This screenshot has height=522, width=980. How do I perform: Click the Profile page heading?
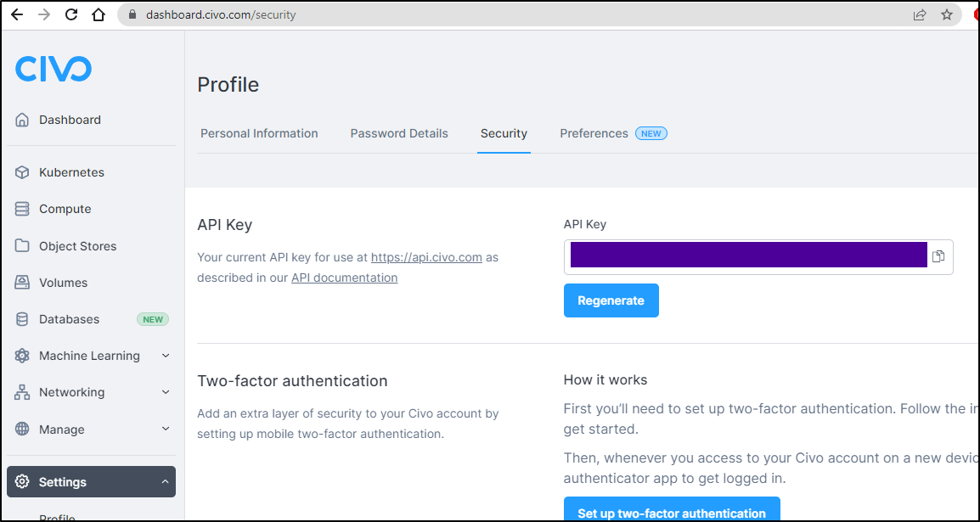(228, 84)
